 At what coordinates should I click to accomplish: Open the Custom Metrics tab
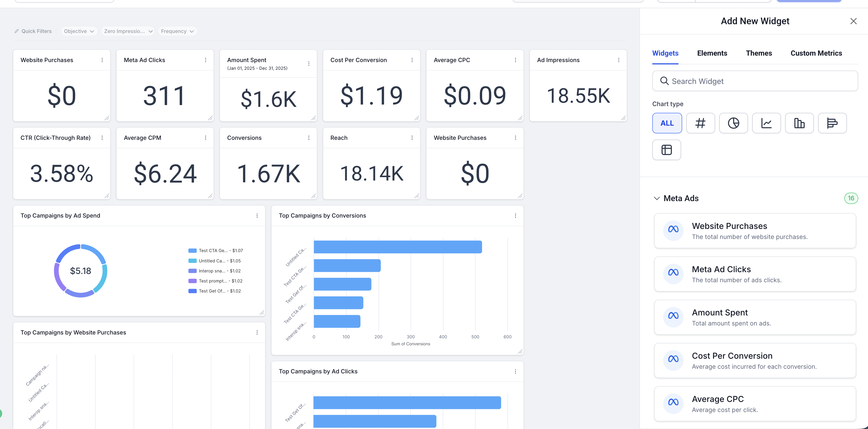coord(816,53)
